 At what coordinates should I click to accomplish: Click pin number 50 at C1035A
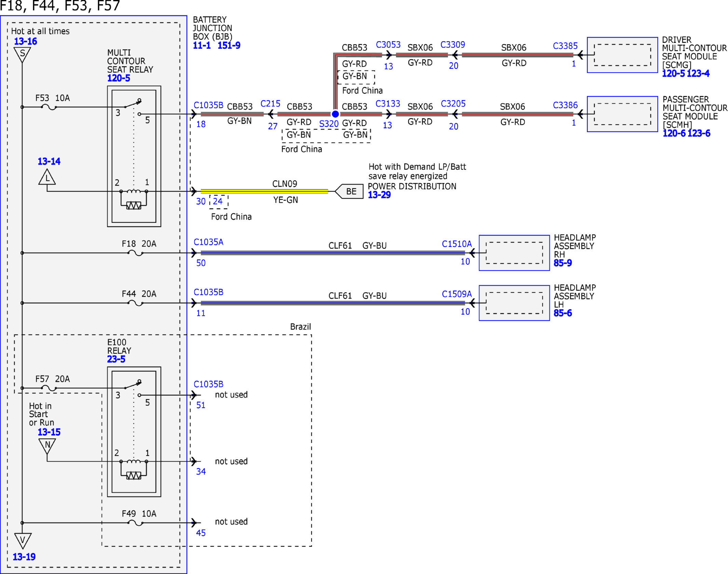(x=201, y=263)
